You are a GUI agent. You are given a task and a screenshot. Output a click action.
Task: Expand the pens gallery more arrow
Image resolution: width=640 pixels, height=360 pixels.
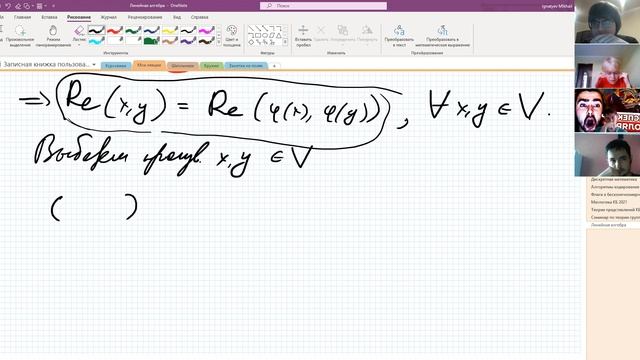(219, 42)
